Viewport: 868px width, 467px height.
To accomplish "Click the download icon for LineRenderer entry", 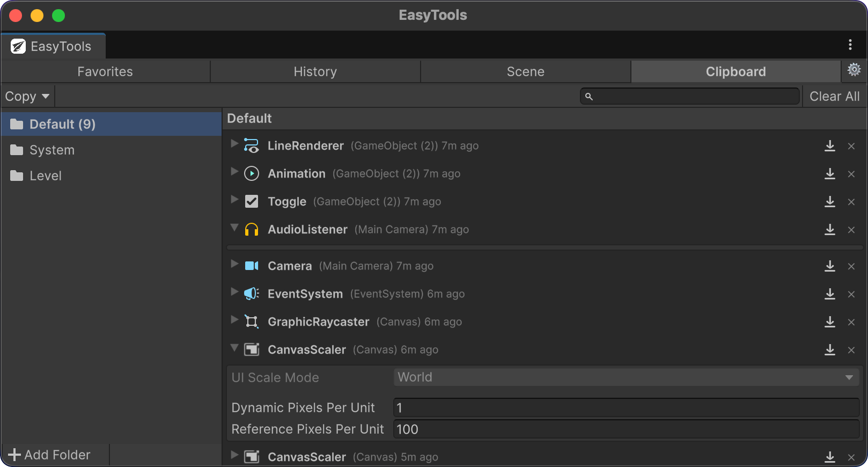I will 829,146.
